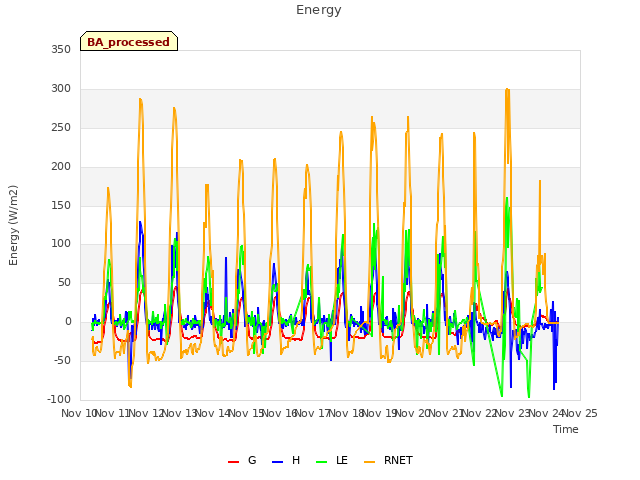640x480 pixels.
Task: Click the 150 y-axis tick label
Action: [61, 205]
